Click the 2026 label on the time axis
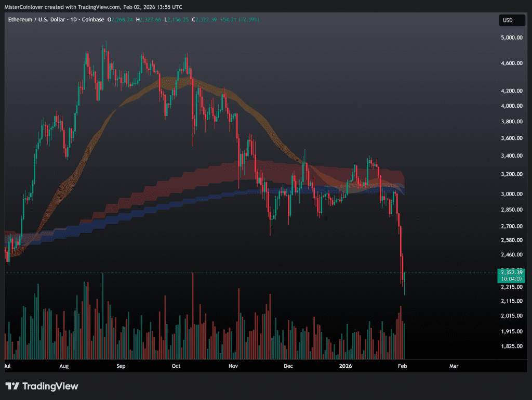This screenshot has height=400, width=532. coord(345,366)
